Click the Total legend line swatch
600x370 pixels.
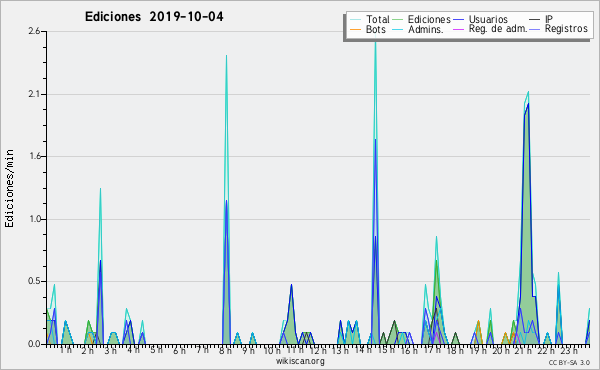(355, 20)
